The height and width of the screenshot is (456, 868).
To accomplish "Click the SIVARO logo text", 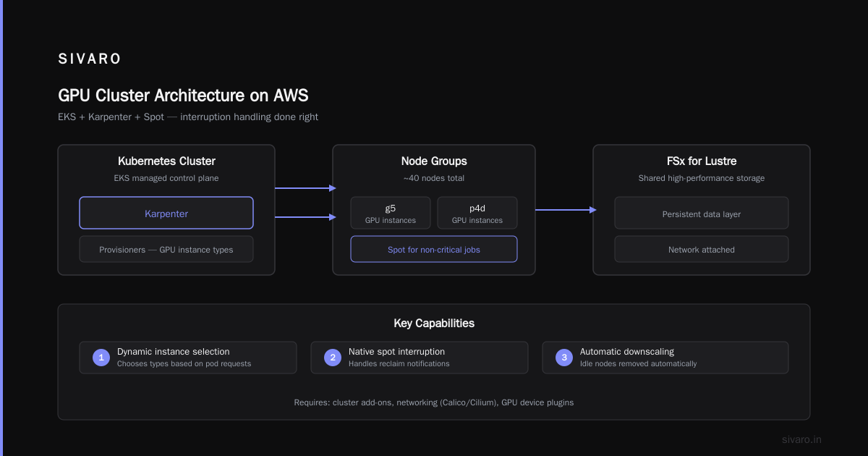I will pyautogui.click(x=90, y=59).
